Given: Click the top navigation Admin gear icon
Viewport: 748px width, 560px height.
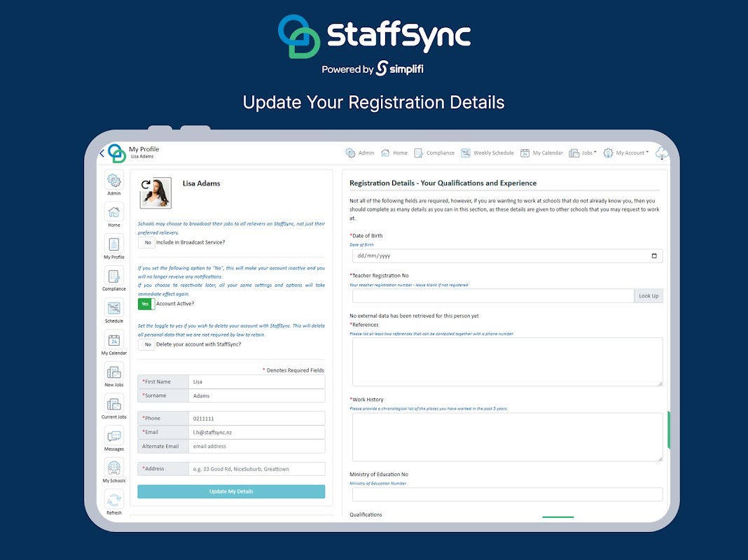Looking at the screenshot, I should [350, 153].
